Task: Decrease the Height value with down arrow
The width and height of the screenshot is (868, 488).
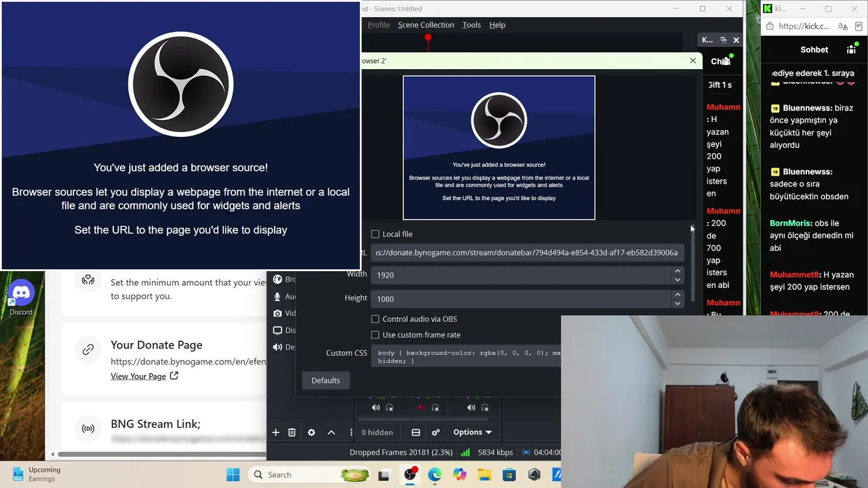Action: coord(677,303)
